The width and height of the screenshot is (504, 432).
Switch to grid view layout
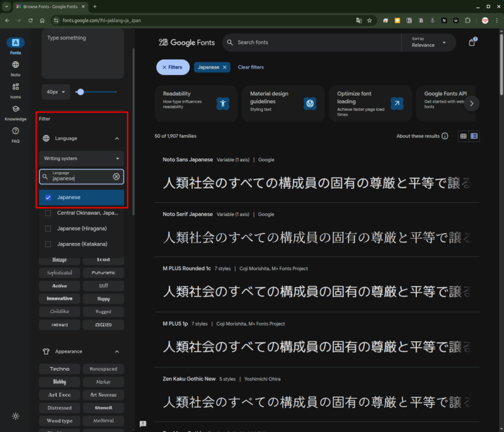click(464, 136)
